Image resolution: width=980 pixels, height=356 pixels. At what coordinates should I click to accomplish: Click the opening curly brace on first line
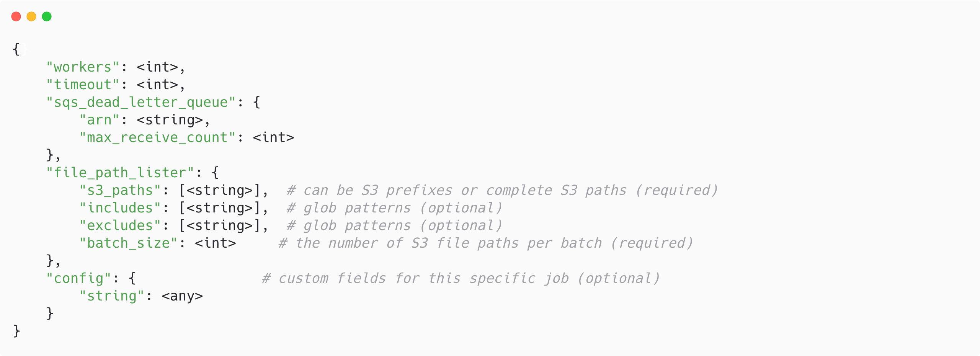[x=16, y=49]
